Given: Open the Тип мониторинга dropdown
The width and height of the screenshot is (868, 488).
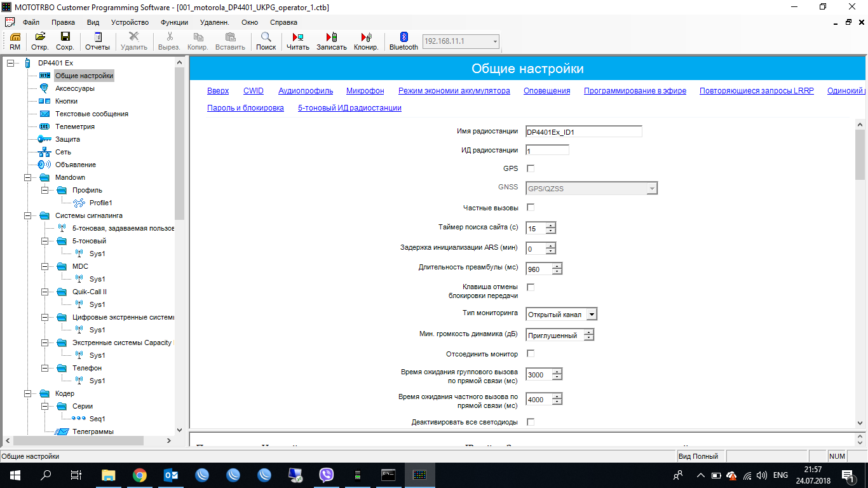Looking at the screenshot, I should click(x=592, y=315).
